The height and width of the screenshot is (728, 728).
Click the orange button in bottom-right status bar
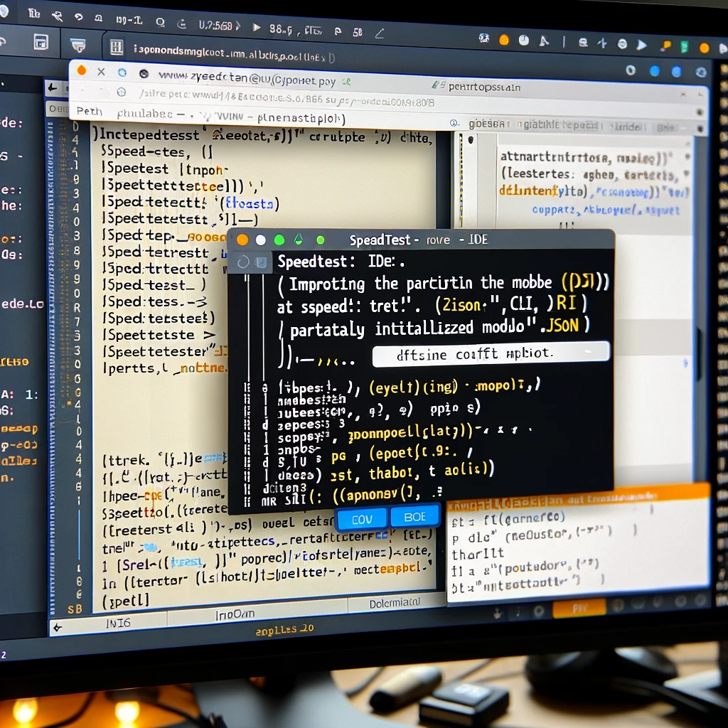pyautogui.click(x=579, y=609)
